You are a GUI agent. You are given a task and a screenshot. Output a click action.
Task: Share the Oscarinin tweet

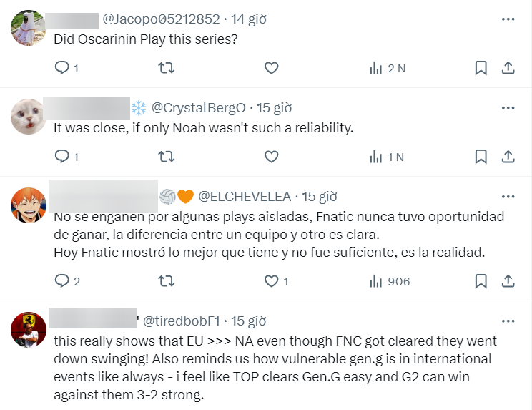click(x=508, y=68)
